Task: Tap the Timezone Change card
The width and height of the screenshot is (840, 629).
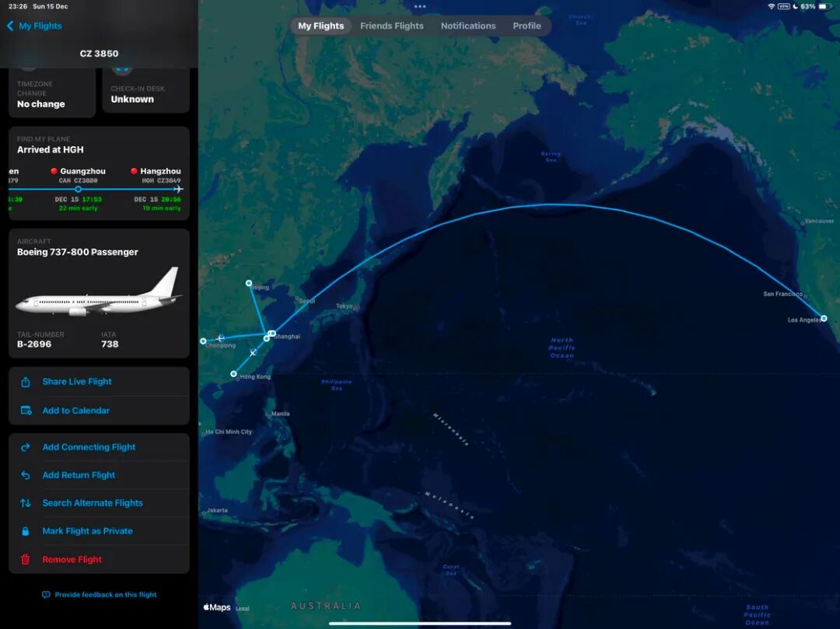Action: [x=52, y=94]
